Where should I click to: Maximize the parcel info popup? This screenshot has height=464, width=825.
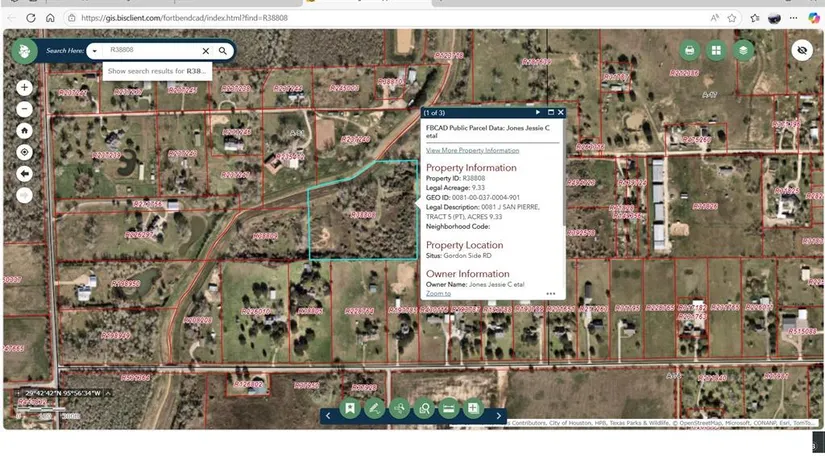[x=550, y=113]
